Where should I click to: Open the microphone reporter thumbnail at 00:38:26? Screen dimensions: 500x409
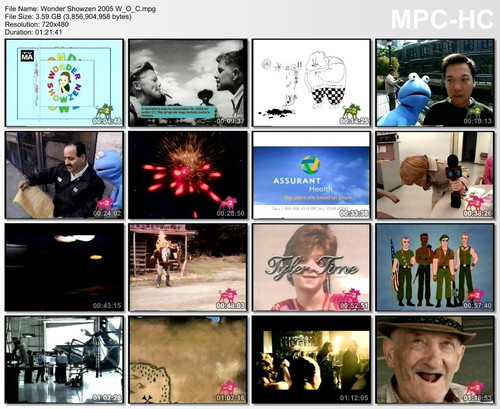coord(435,175)
